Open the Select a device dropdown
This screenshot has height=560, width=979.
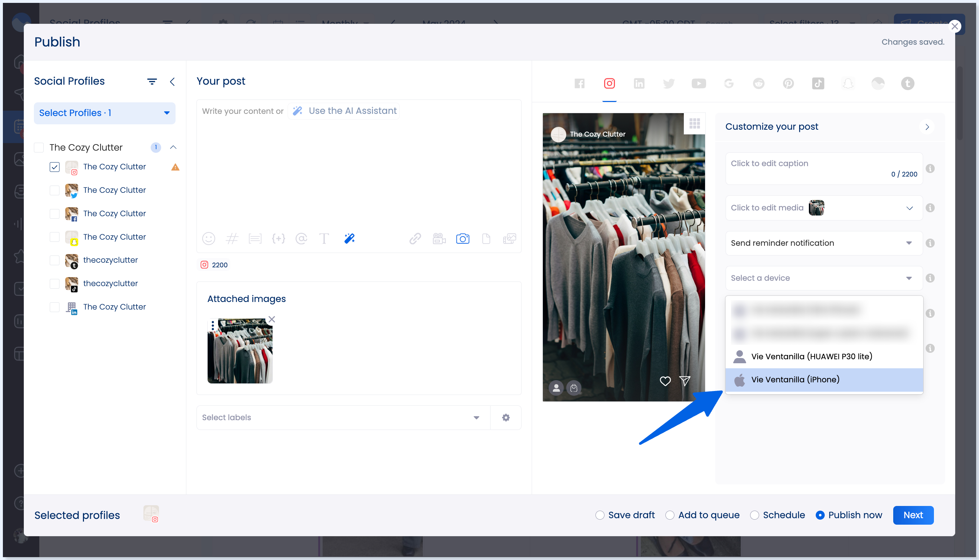[824, 278]
